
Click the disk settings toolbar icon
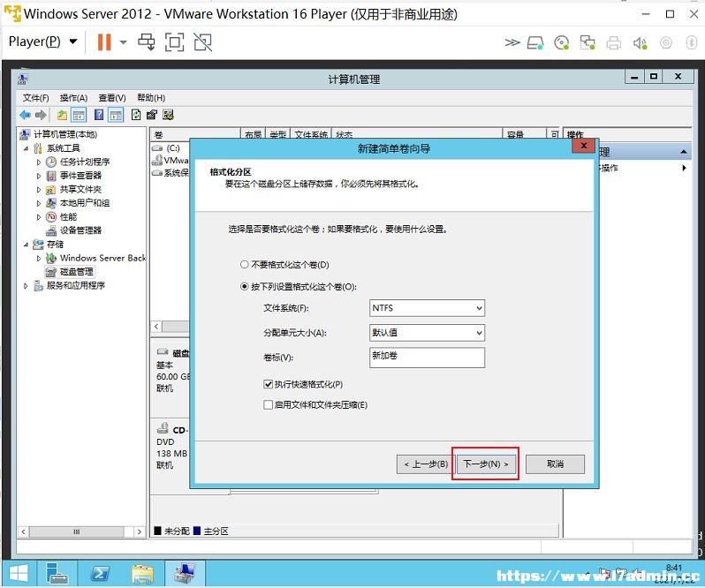168,115
